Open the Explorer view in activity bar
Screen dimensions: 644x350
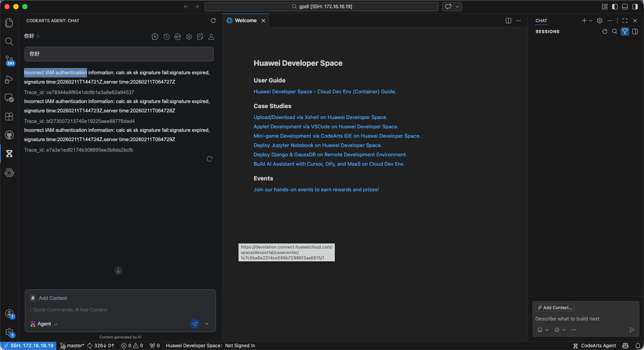click(x=9, y=23)
